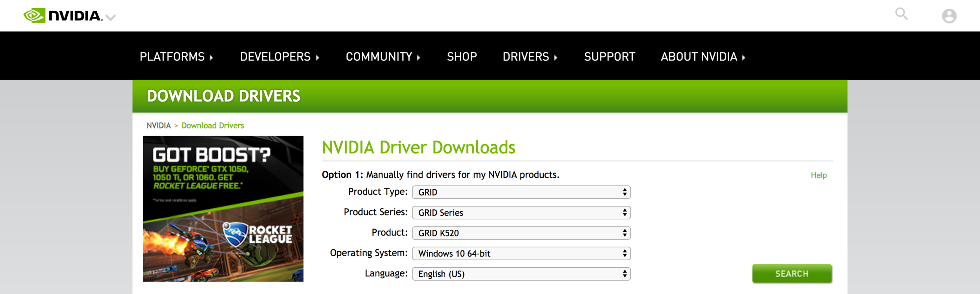Open the Got Boost Rocket League ad
Image resolution: width=980 pixels, height=294 pixels.
pos(223,209)
